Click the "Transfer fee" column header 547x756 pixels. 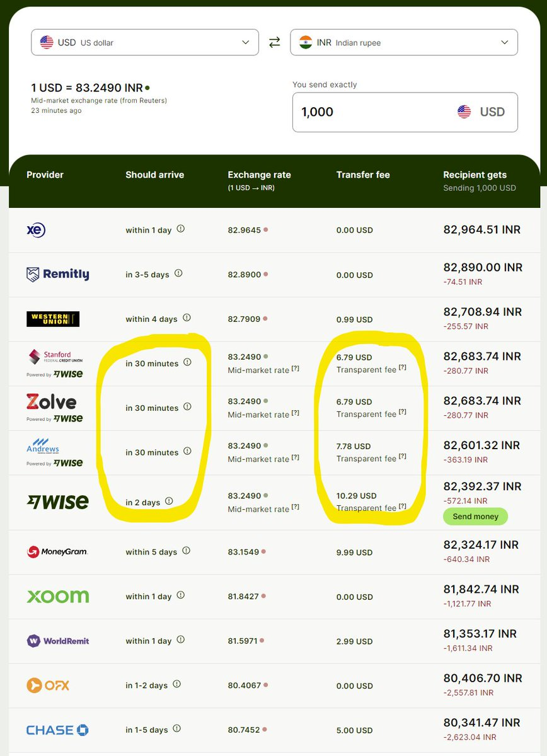coord(363,175)
